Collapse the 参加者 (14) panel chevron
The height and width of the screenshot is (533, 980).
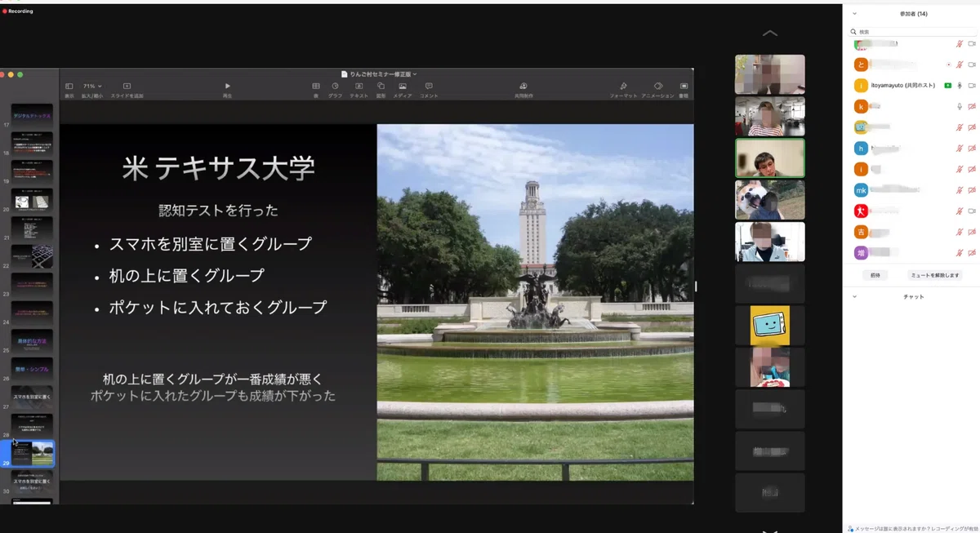(x=854, y=14)
